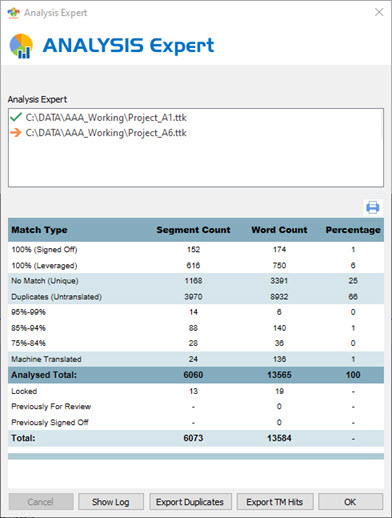Image resolution: width=392 pixels, height=518 pixels.
Task: Click Export Duplicates
Action: pos(190,502)
